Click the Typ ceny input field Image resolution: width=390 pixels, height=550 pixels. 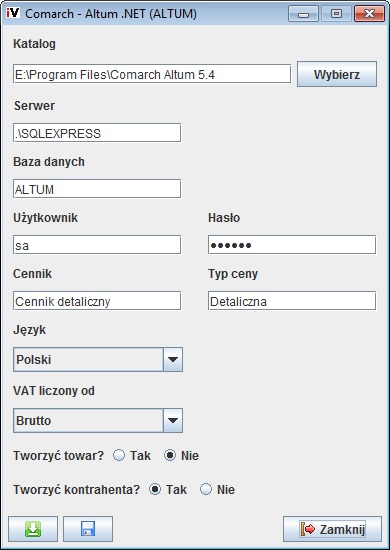292,301
